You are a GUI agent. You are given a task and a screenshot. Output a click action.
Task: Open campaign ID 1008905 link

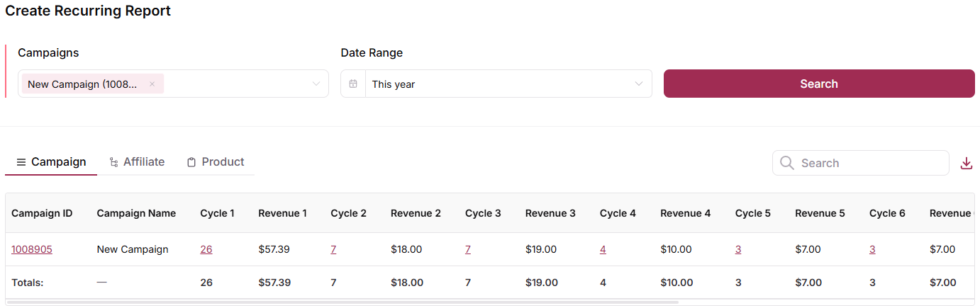(32, 249)
